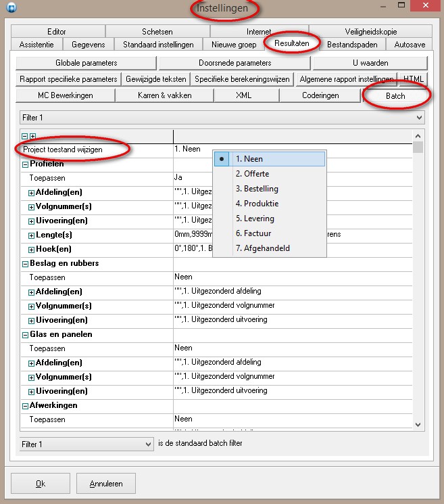Expand the Hoek(en) node
The image size is (444, 504).
tap(31, 250)
